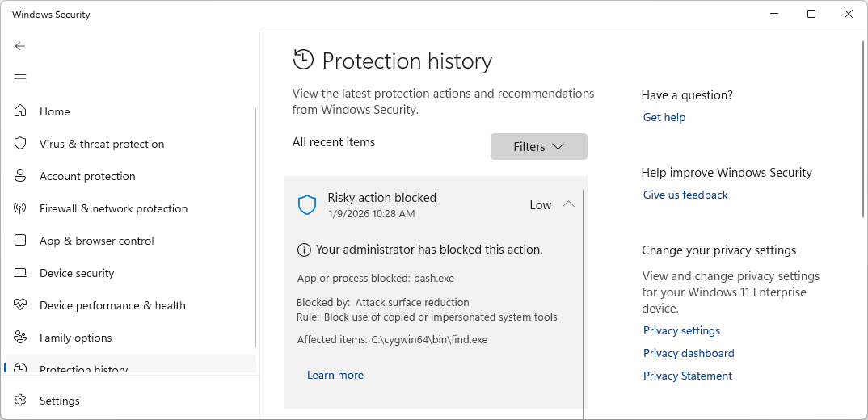Click the Family options people icon

click(20, 338)
